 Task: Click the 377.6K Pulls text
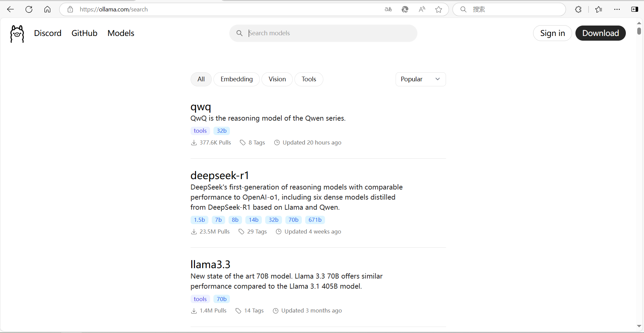point(215,142)
